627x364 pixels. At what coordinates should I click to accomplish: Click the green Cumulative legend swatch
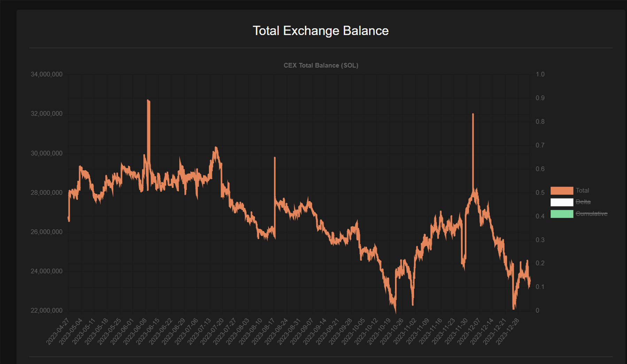point(562,214)
